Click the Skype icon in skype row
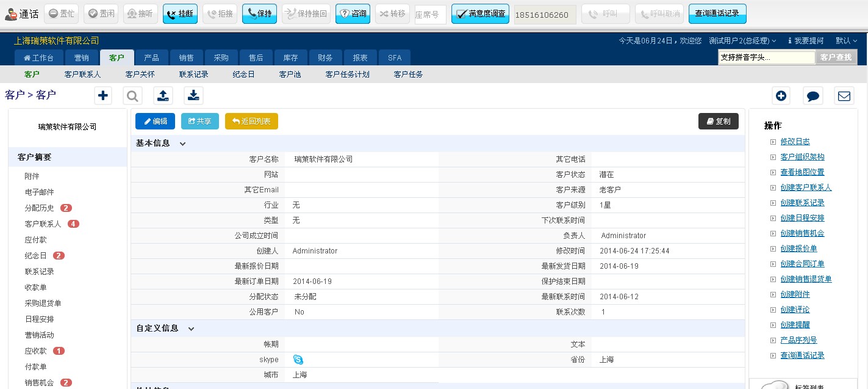The image size is (868, 389). pyautogui.click(x=298, y=360)
